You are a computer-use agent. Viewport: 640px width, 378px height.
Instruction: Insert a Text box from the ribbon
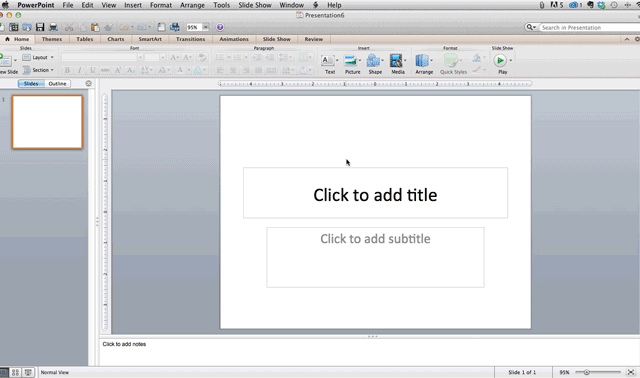328,61
